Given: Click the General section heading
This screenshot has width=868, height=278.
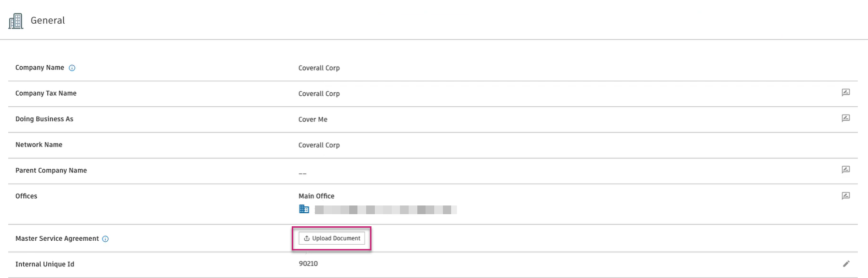Looking at the screenshot, I should tap(47, 20).
